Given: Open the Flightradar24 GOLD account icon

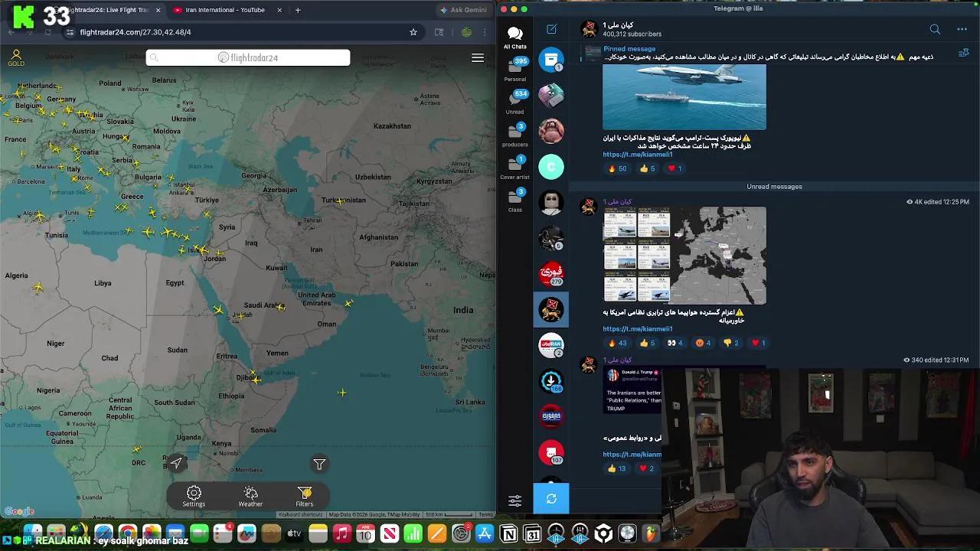Looking at the screenshot, I should click(16, 58).
